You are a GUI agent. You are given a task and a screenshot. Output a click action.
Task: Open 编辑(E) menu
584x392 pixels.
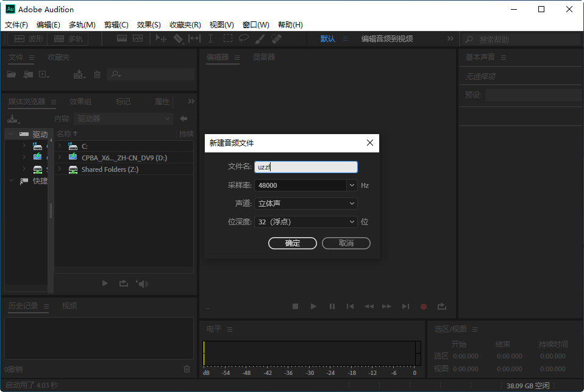(48, 24)
